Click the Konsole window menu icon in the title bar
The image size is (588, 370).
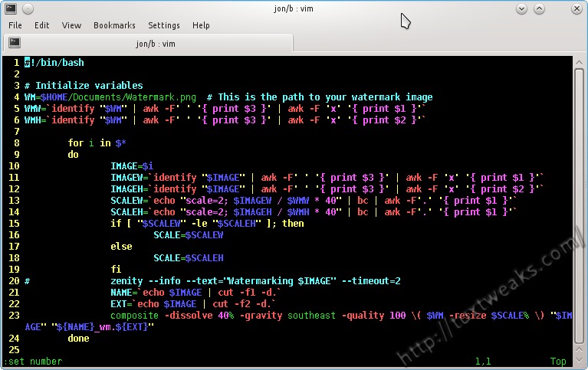click(11, 8)
